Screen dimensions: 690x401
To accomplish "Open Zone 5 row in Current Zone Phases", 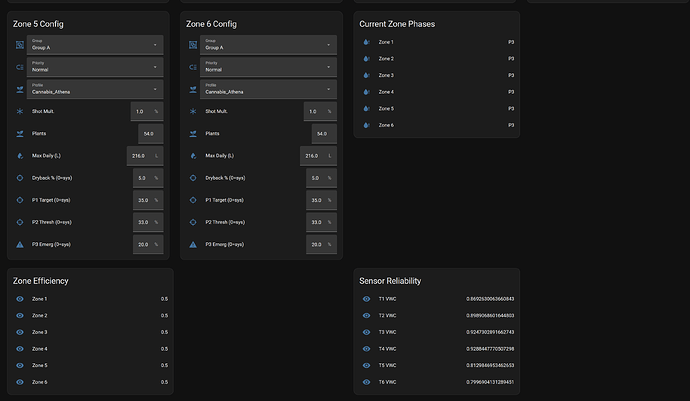I will pyautogui.click(x=437, y=109).
